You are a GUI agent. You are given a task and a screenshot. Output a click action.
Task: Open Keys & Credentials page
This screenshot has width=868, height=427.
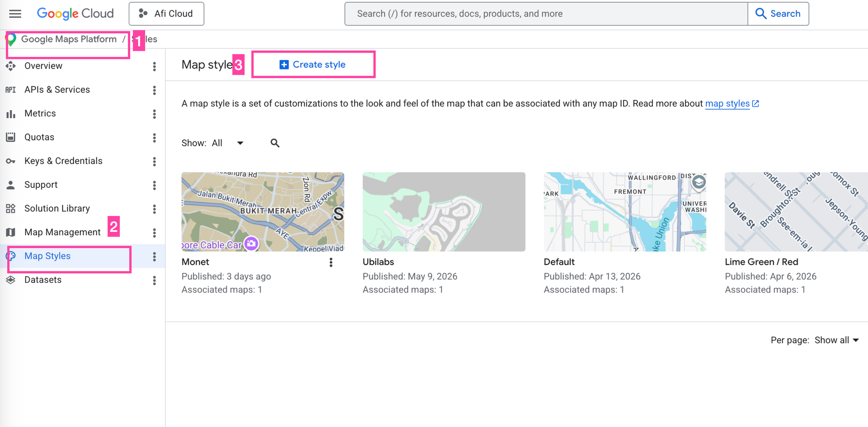(63, 161)
